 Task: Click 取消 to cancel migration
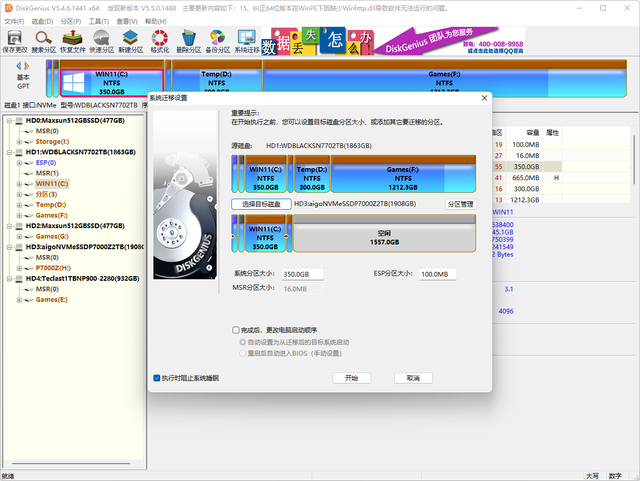point(413,378)
